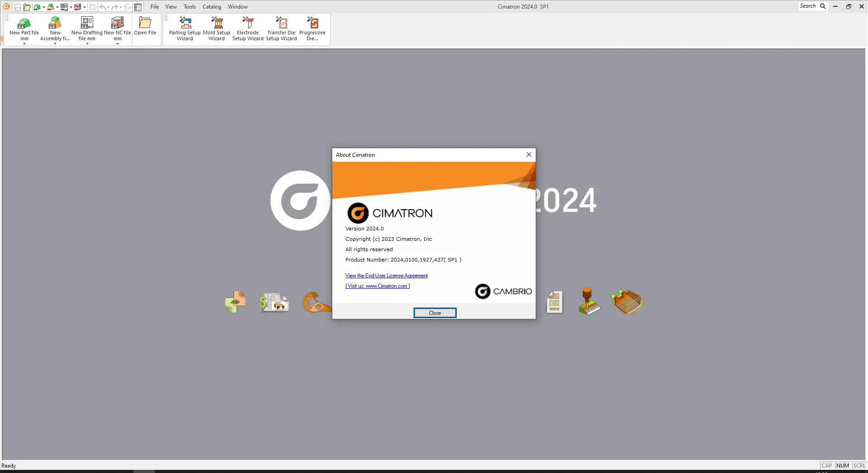
Task: Click the Version 2024.0 text in About dialog
Action: [364, 229]
